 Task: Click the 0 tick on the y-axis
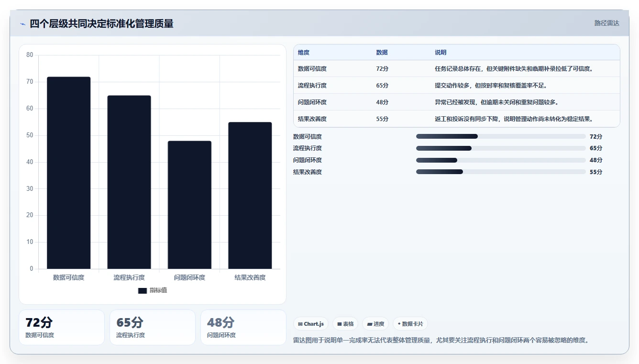tap(32, 269)
